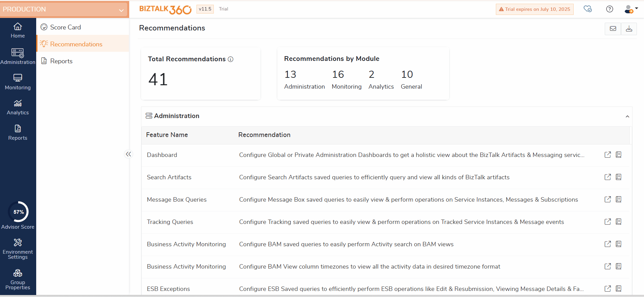
Task: Open the PRODUCTION environment dropdown
Action: tap(64, 9)
